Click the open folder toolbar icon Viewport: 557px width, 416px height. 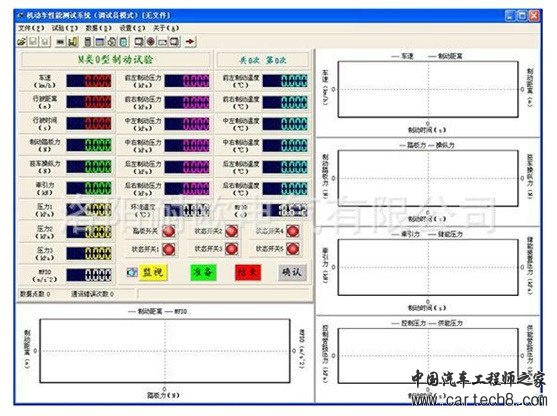(x=22, y=42)
